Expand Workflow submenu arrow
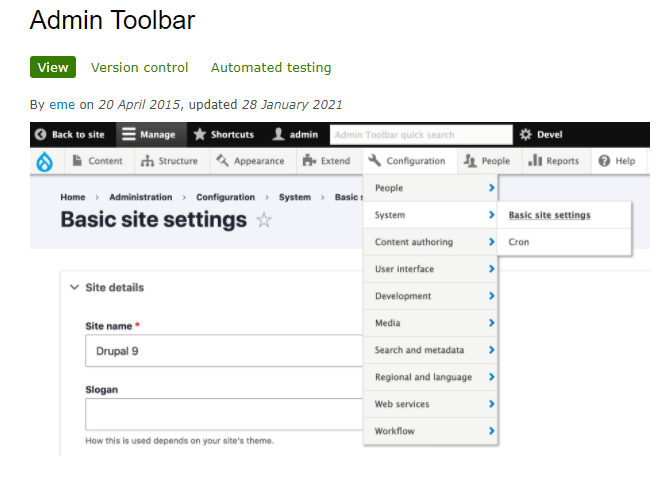Screen dimensions: 662x477 click(491, 431)
